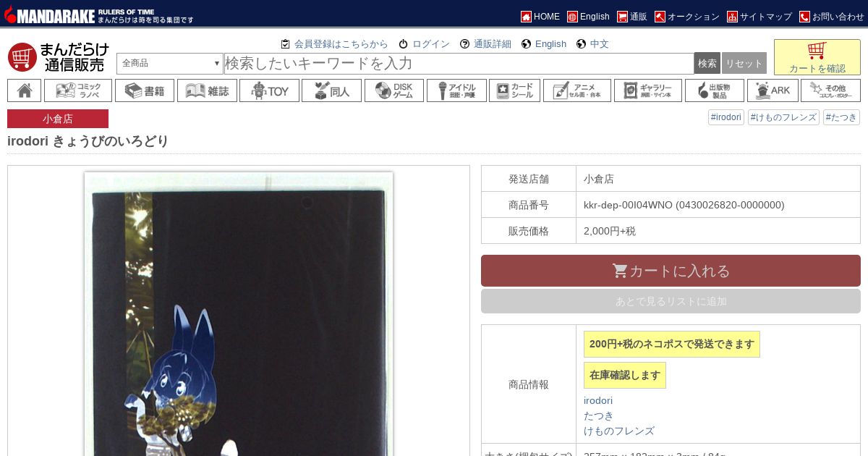The height and width of the screenshot is (456, 868).
Task: Click the product title irodori きょうびのいろどり
Action: [88, 141]
